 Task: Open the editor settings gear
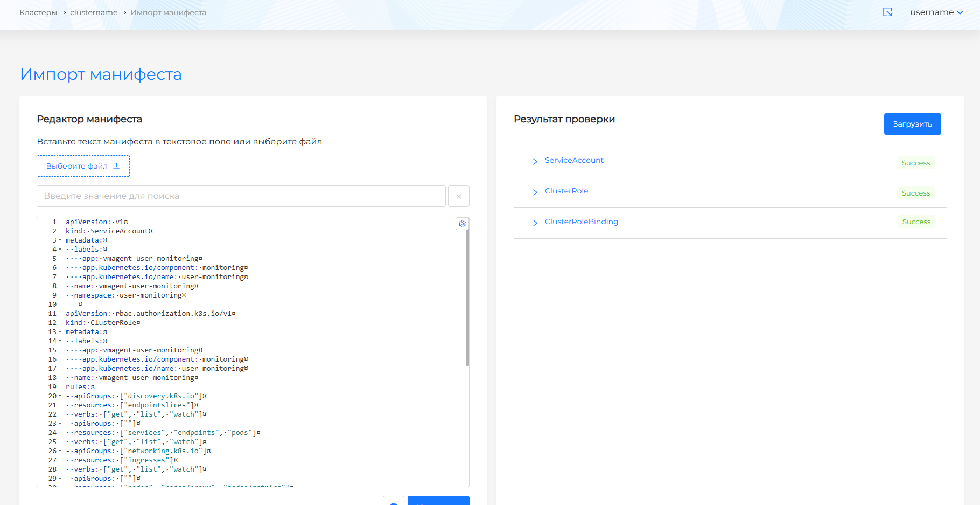click(x=462, y=224)
